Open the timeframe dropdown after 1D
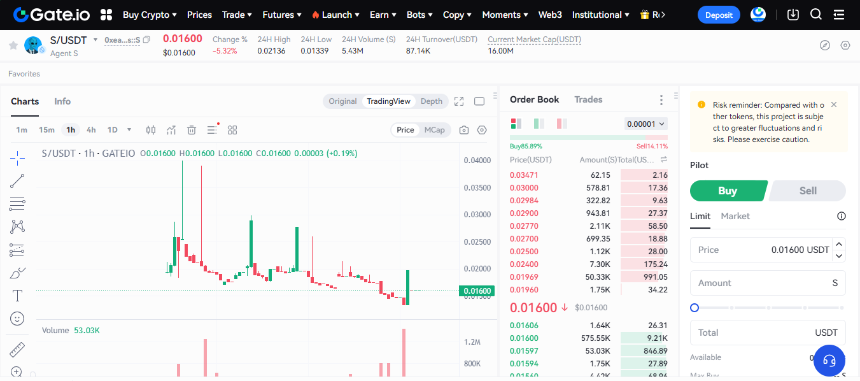This screenshot has width=860, height=381. (x=129, y=130)
